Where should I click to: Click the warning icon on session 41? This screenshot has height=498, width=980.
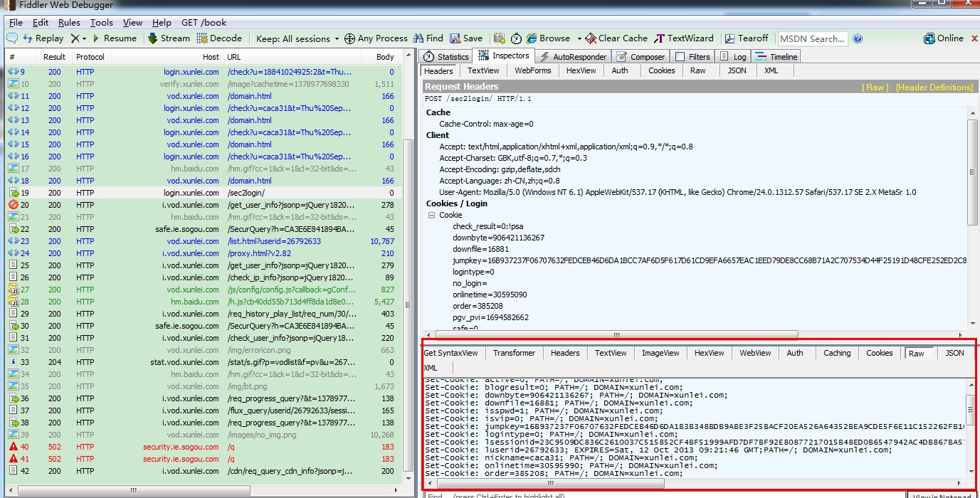[14, 459]
